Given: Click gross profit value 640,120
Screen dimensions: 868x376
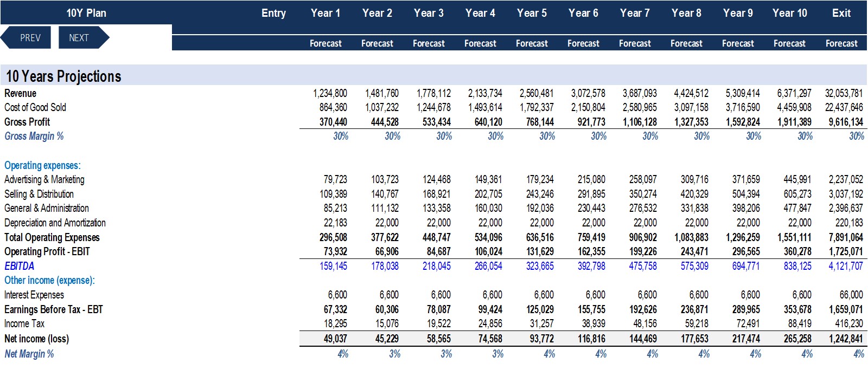Looking at the screenshot, I should pos(488,122).
